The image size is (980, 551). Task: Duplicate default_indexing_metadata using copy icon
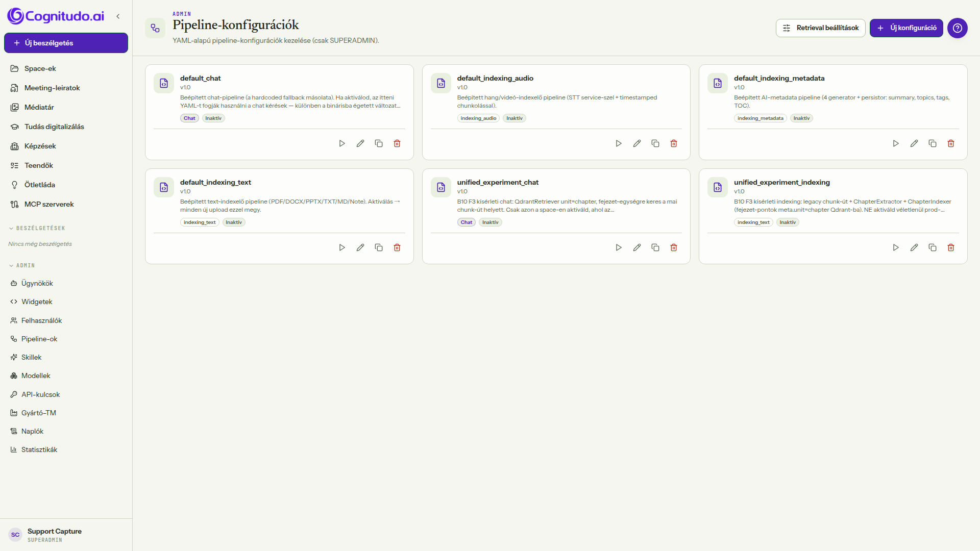click(x=933, y=143)
